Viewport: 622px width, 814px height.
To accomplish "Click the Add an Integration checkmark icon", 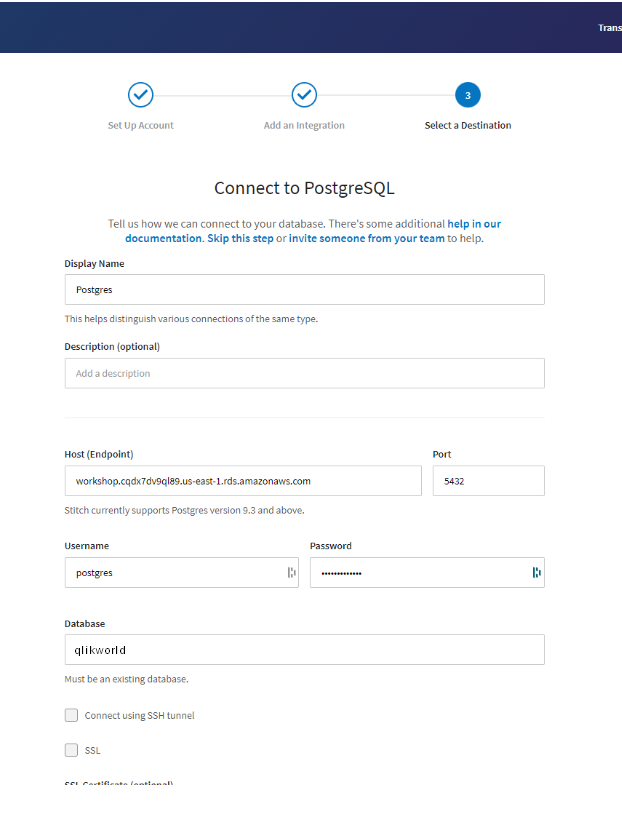I will tap(304, 95).
